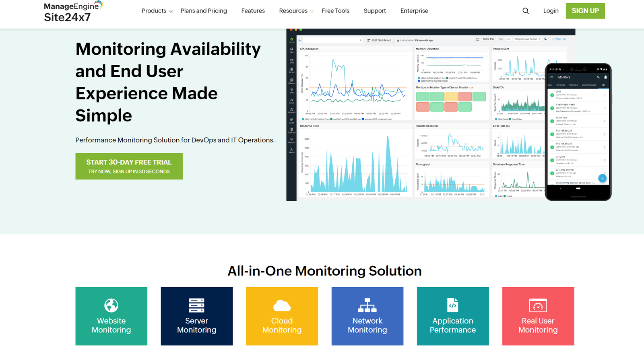Select APM icon in dashboard sidebar
This screenshot has height=354, width=644.
(291, 61)
